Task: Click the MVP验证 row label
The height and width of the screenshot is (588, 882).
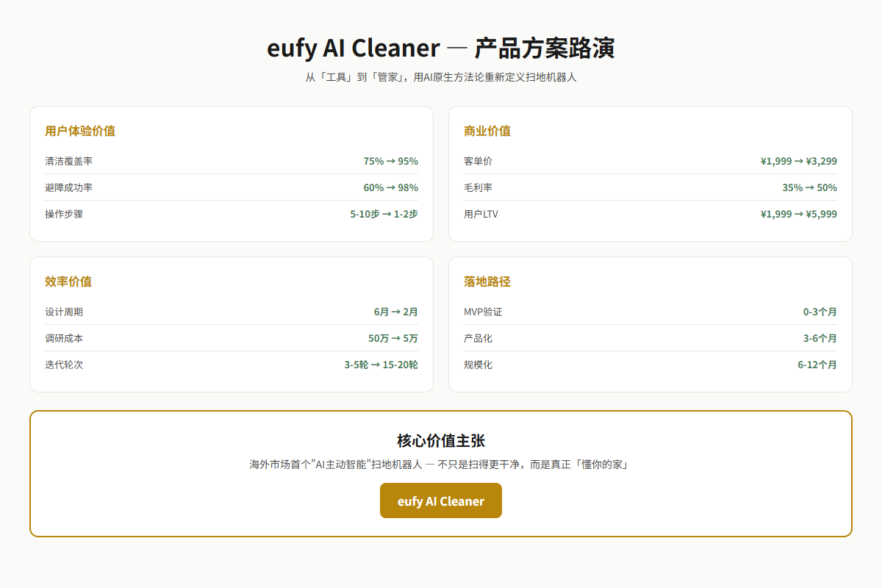Action: 483,312
